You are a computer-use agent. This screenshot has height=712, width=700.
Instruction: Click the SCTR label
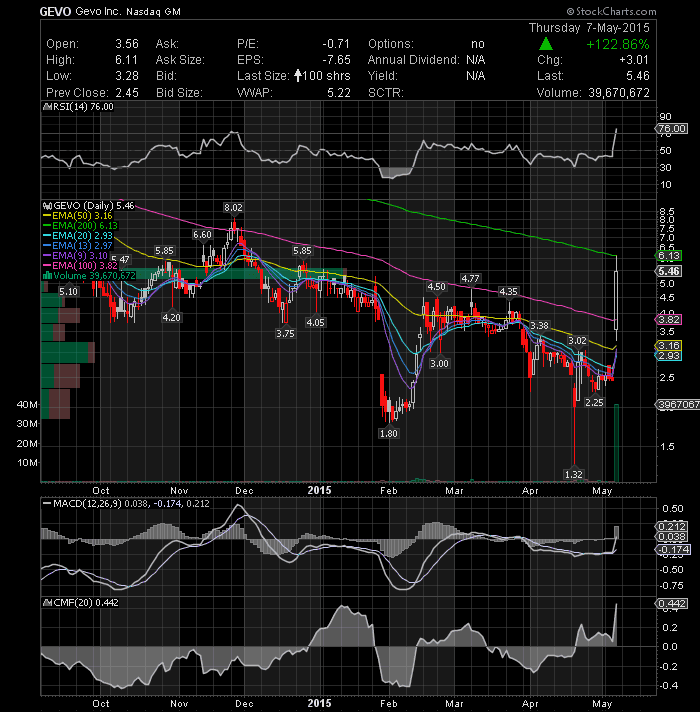[x=385, y=93]
